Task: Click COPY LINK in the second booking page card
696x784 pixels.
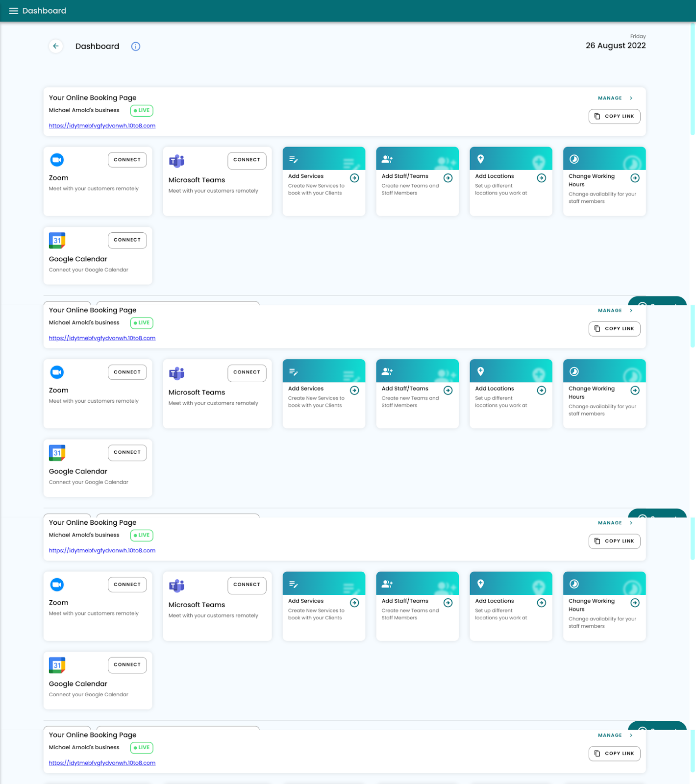Action: [614, 329]
